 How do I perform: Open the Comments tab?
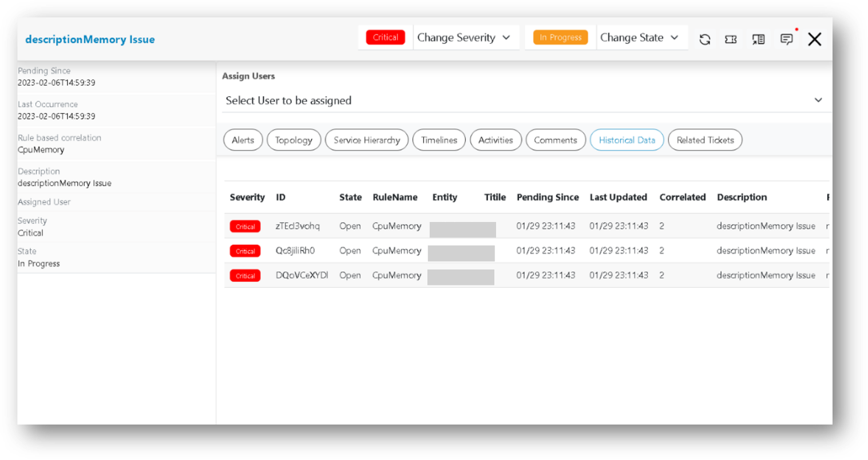point(556,140)
